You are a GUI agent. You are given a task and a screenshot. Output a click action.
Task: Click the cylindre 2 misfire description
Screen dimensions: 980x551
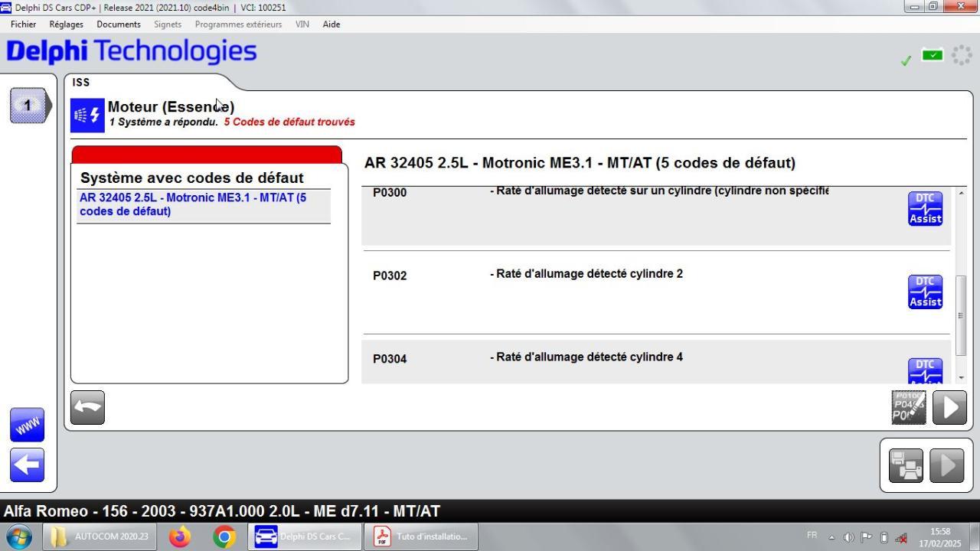coord(586,274)
